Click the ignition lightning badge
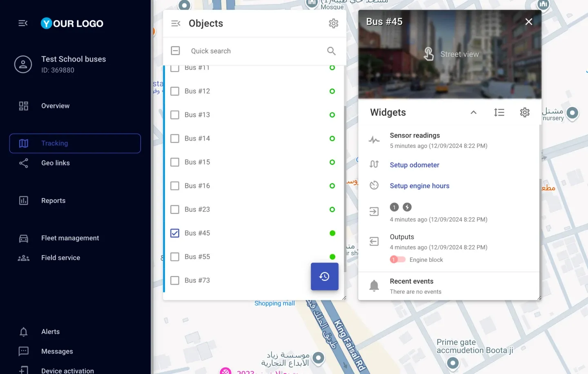 [x=407, y=207]
